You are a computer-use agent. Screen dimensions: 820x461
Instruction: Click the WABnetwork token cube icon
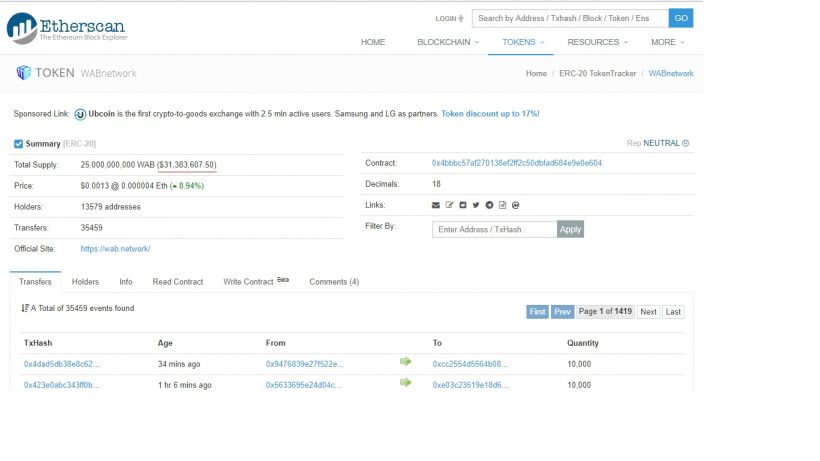coord(23,73)
